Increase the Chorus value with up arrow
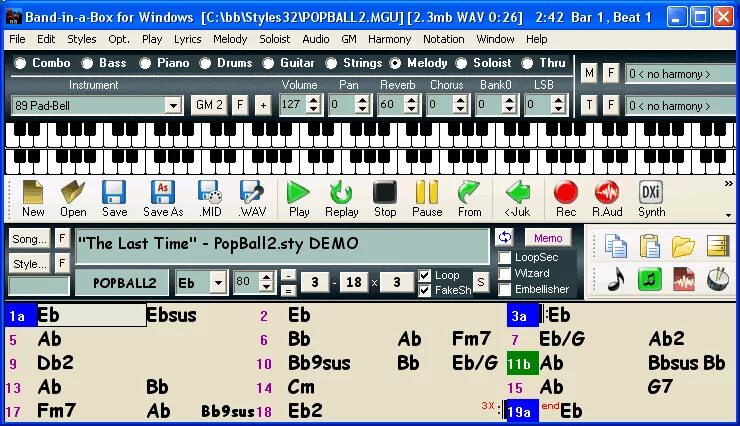The image size is (740, 426). click(x=460, y=100)
